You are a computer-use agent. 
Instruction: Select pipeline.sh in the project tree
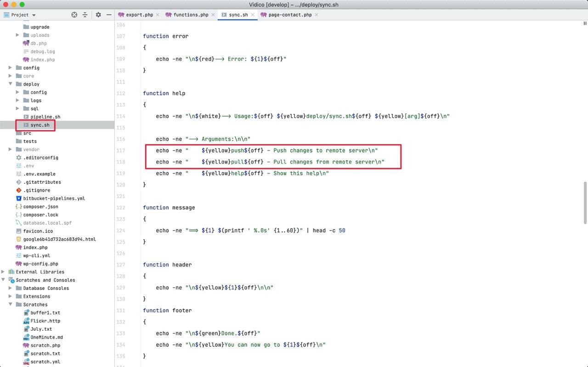click(x=45, y=117)
